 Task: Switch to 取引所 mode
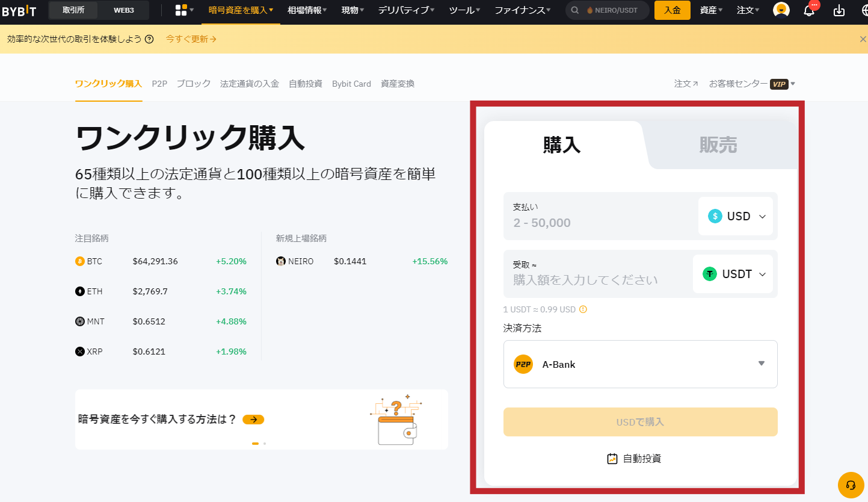tap(75, 10)
